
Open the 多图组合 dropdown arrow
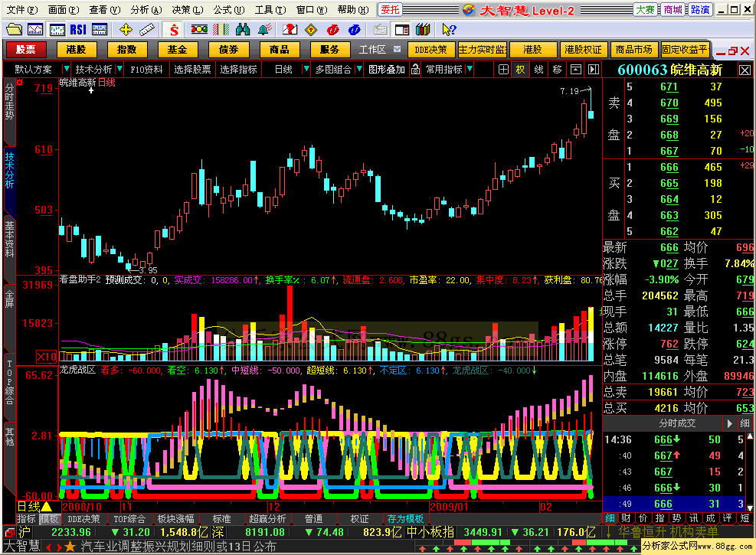358,70
